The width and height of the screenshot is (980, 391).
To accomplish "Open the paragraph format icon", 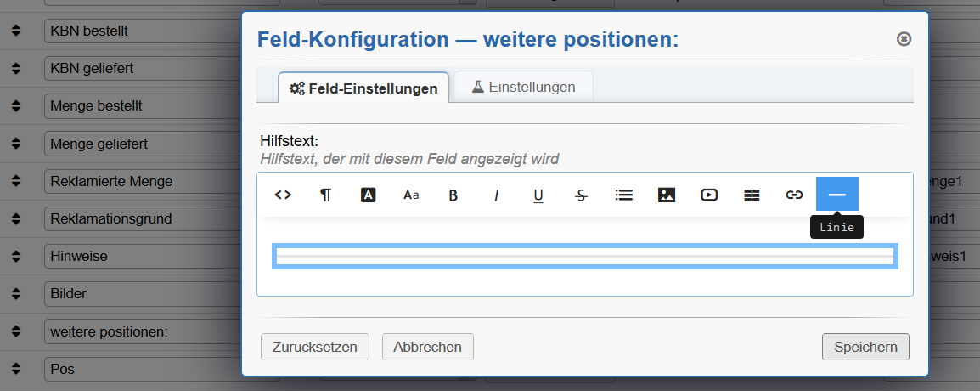I will click(x=325, y=195).
